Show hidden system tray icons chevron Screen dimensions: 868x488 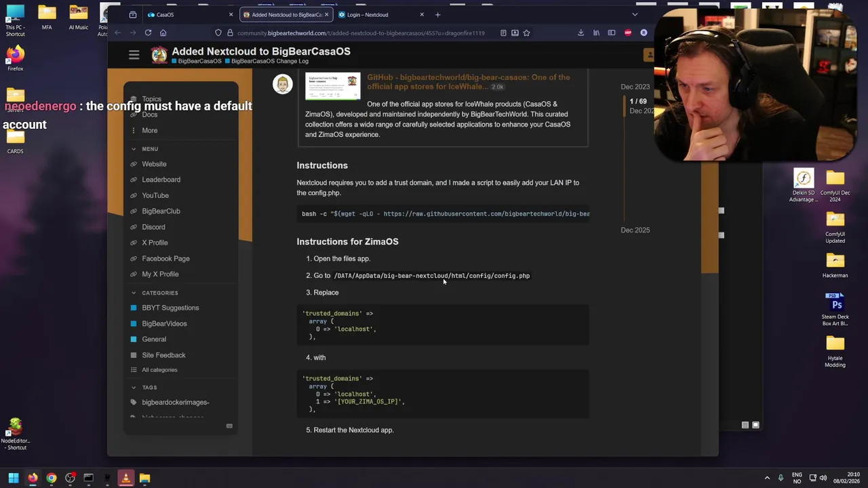(767, 478)
